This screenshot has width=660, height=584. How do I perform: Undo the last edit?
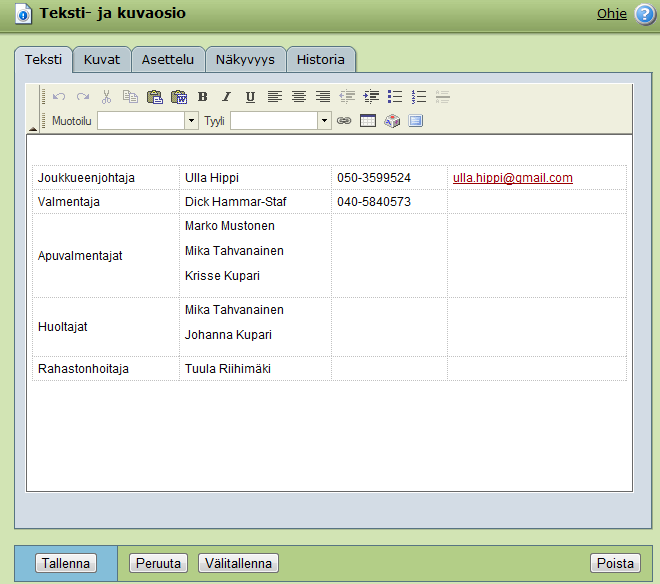[x=59, y=97]
